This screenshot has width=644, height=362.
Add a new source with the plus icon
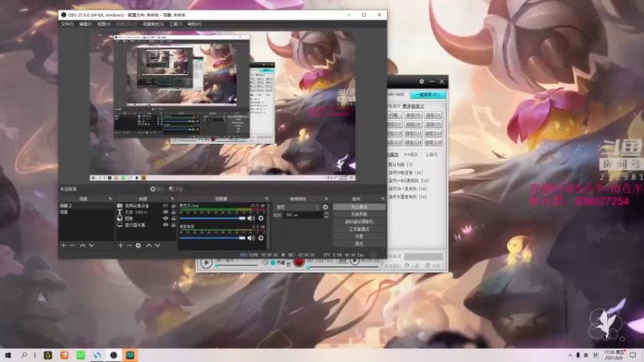pos(120,245)
